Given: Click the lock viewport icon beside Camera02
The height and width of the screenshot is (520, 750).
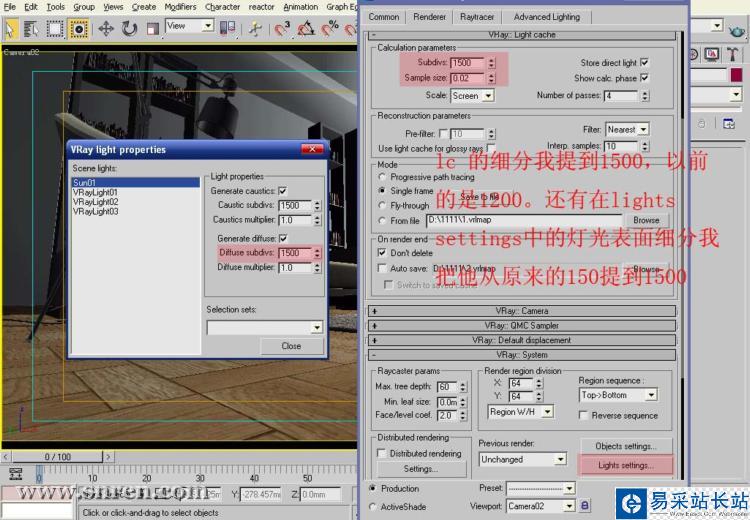Looking at the screenshot, I should pos(585,505).
